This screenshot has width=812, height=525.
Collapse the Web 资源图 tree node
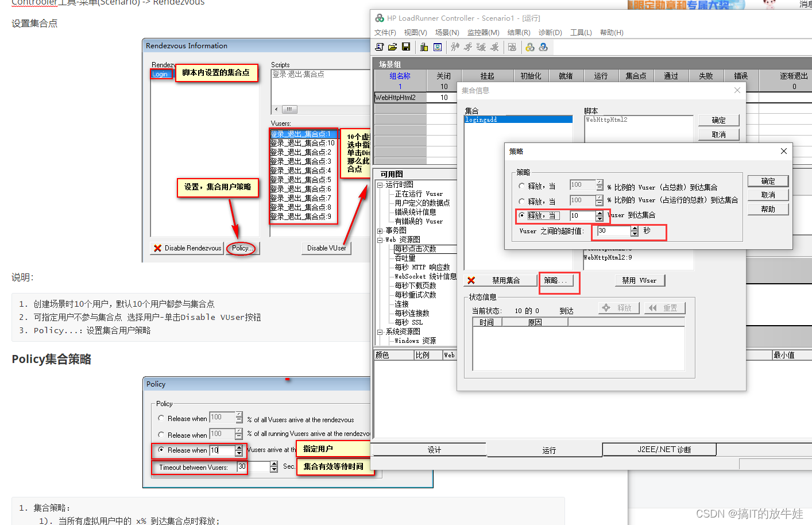[x=380, y=240]
